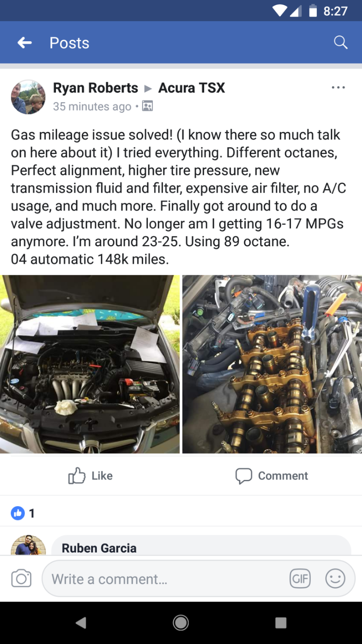362x644 pixels.
Task: Open the engine bay photo with open hood
Action: [x=89, y=364]
